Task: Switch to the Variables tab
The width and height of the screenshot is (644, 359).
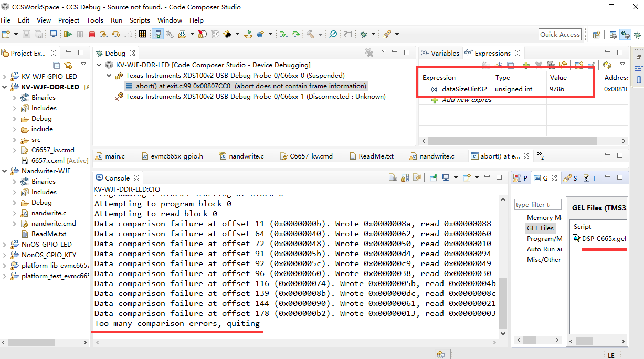Action: point(440,53)
